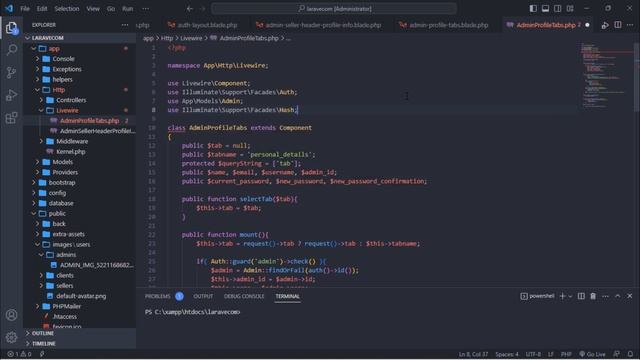Close the terminal panel

630,296
